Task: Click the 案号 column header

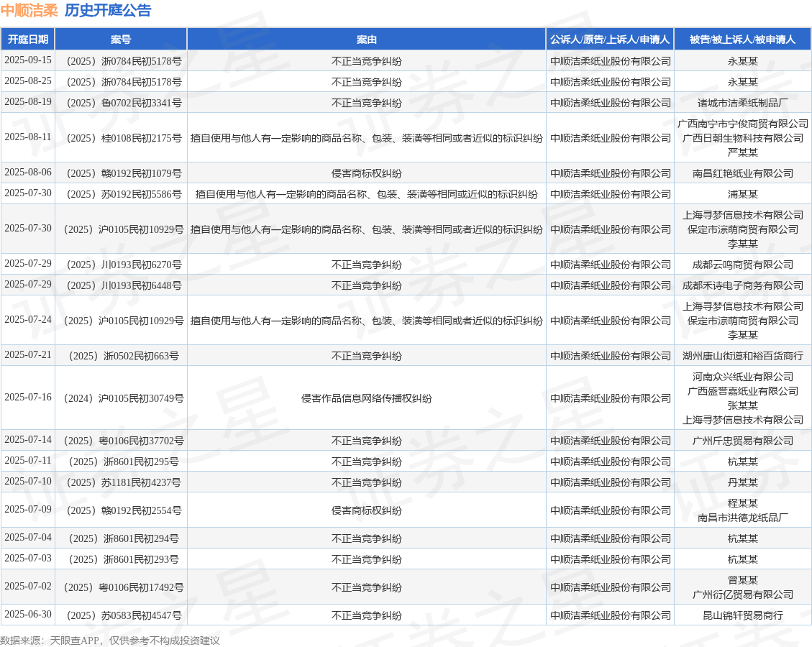Action: pos(121,40)
